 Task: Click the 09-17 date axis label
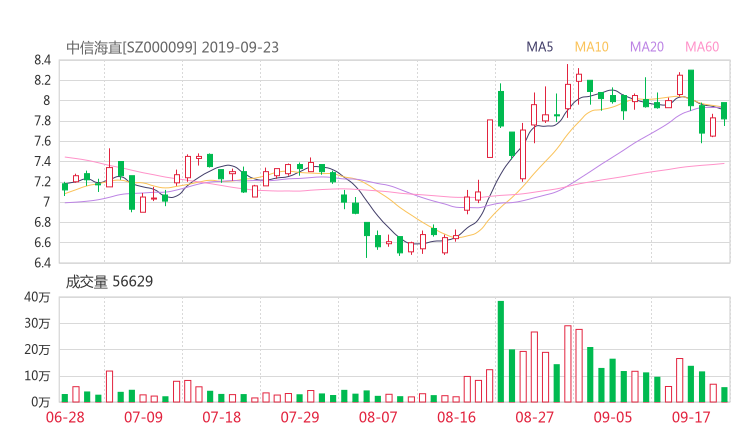click(x=691, y=417)
